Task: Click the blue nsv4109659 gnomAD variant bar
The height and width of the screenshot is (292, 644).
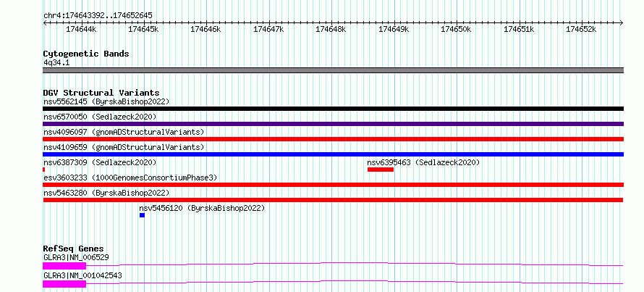Action: [x=333, y=154]
